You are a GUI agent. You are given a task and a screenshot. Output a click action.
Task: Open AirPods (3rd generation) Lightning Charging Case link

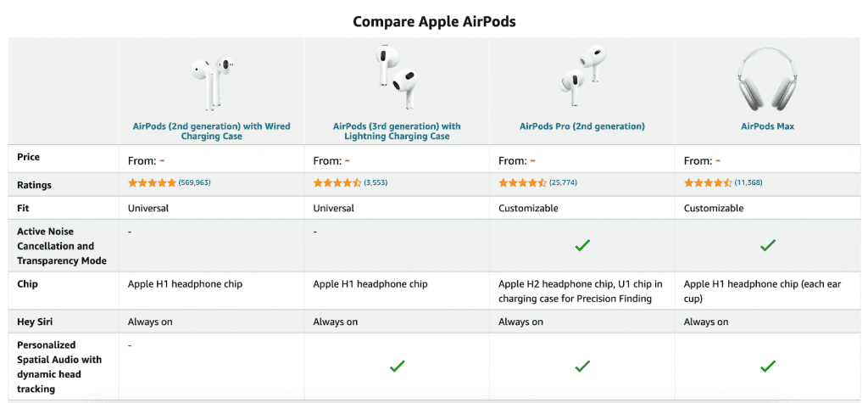click(397, 132)
